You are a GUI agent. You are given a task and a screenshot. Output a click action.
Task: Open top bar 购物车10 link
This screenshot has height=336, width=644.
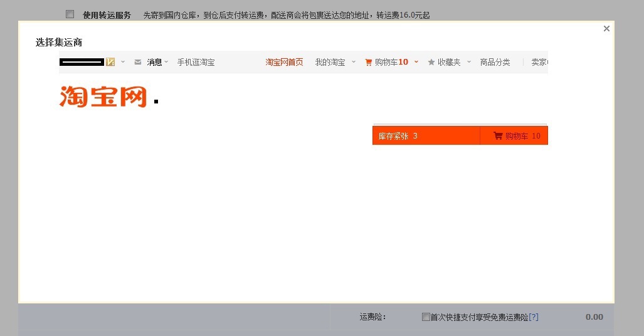click(x=391, y=62)
